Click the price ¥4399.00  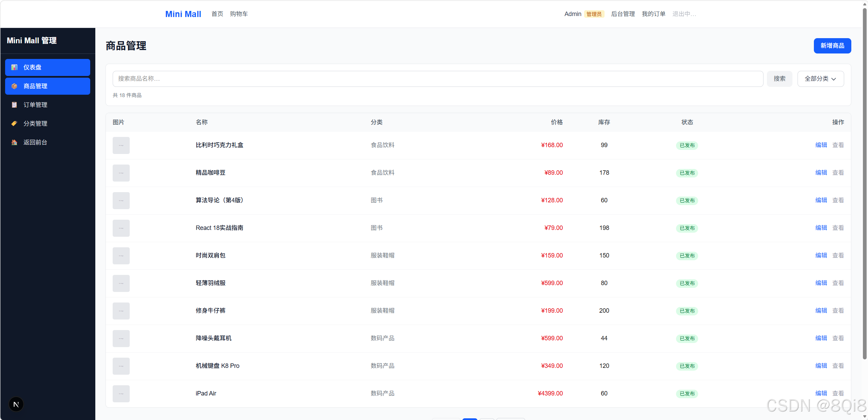coord(550,393)
